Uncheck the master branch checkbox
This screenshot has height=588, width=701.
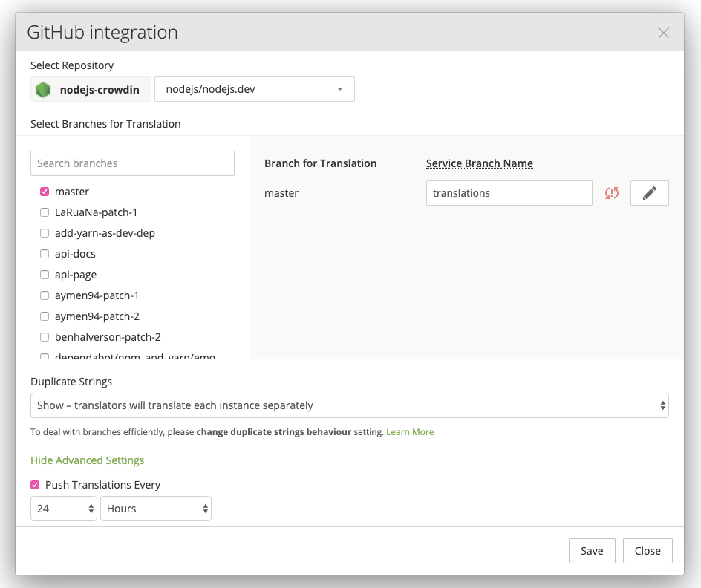tap(45, 192)
